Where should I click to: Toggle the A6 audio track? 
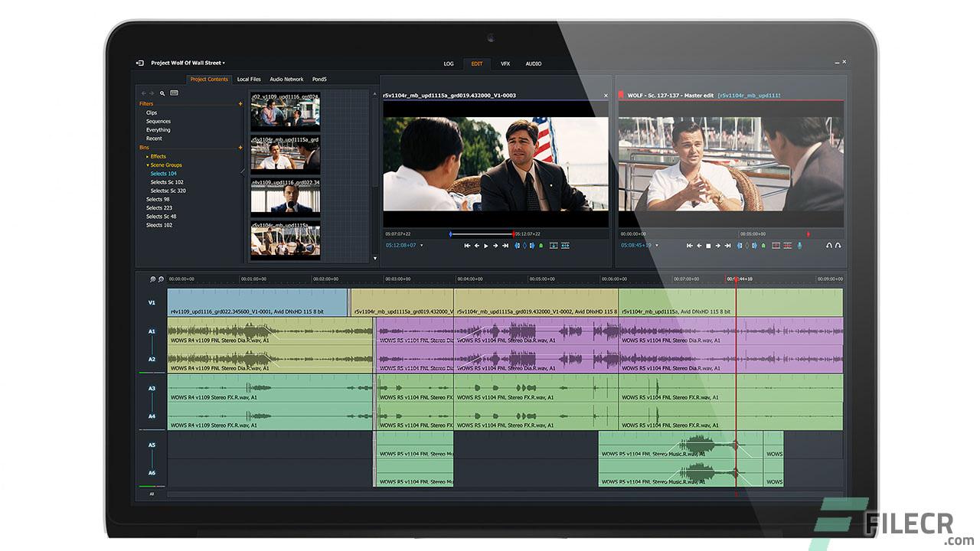click(152, 473)
